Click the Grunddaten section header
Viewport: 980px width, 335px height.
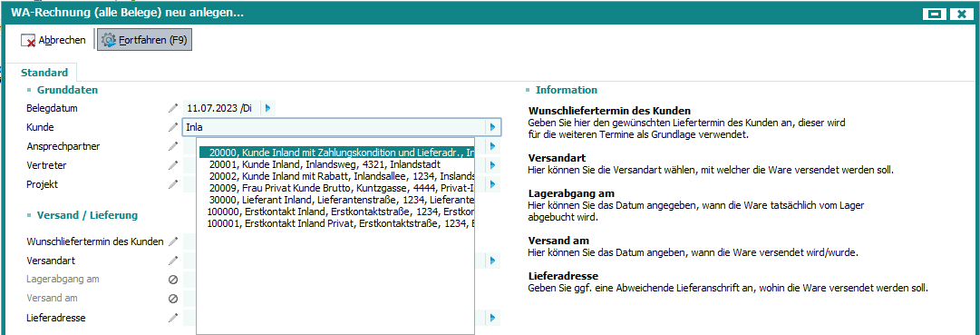67,90
